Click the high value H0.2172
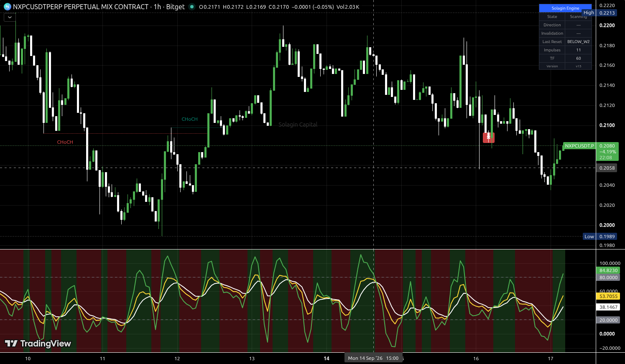Viewport: 625px width, 364px height. (234, 7)
